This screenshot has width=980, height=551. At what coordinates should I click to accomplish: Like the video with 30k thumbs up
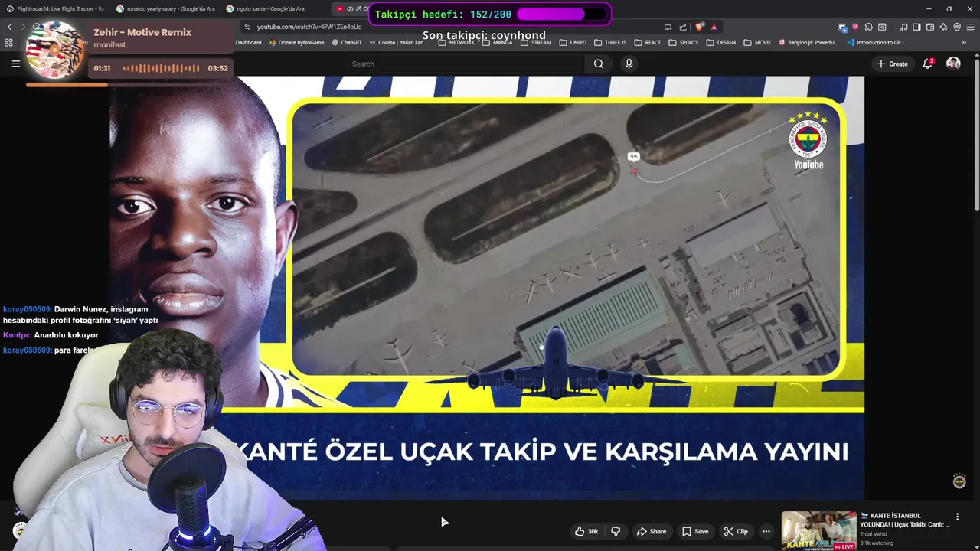point(586,531)
